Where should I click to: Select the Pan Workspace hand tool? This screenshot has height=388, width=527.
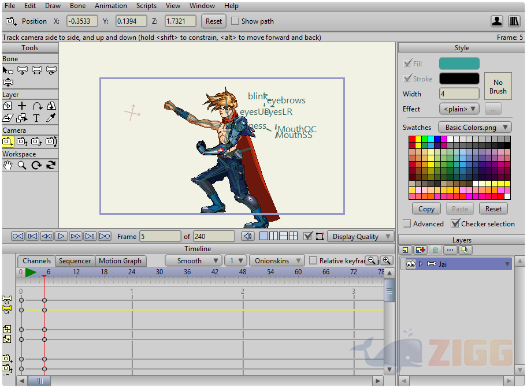coord(7,165)
